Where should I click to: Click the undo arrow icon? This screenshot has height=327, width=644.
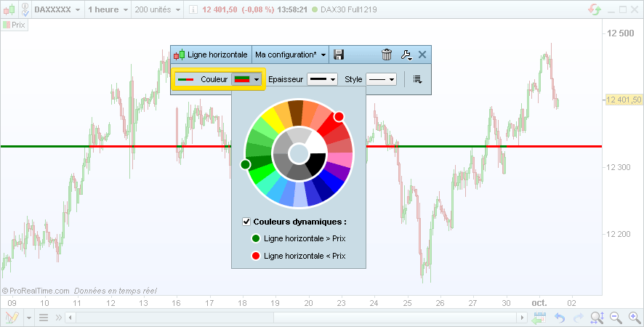pyautogui.click(x=560, y=318)
